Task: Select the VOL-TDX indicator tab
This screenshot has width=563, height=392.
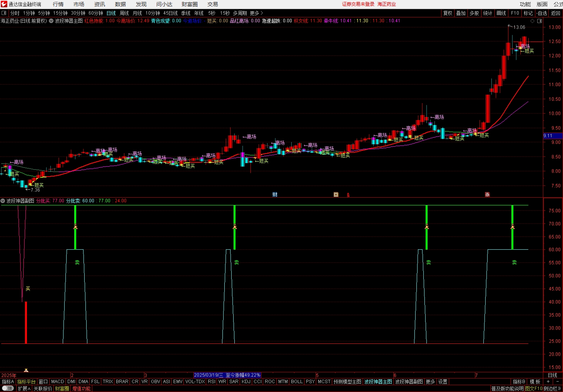Action: (x=195, y=382)
